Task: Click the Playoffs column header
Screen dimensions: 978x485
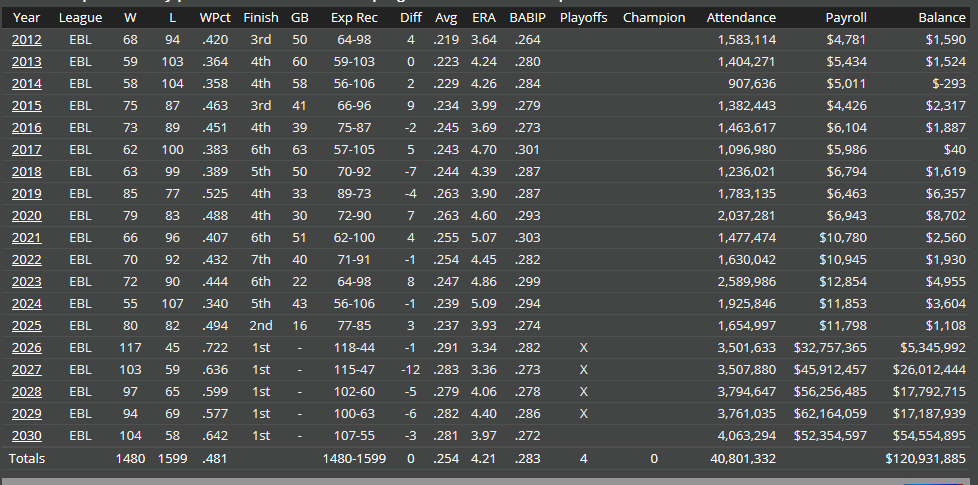Action: (583, 18)
